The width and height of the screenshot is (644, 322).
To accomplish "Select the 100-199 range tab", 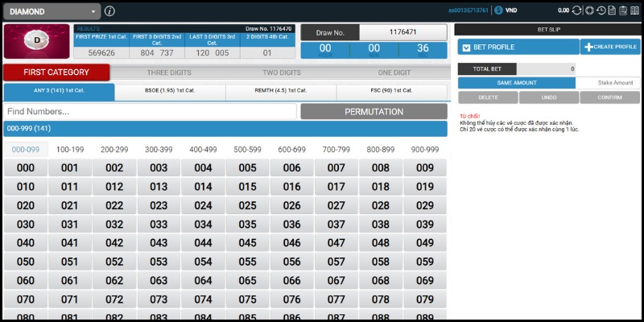I will pos(70,150).
